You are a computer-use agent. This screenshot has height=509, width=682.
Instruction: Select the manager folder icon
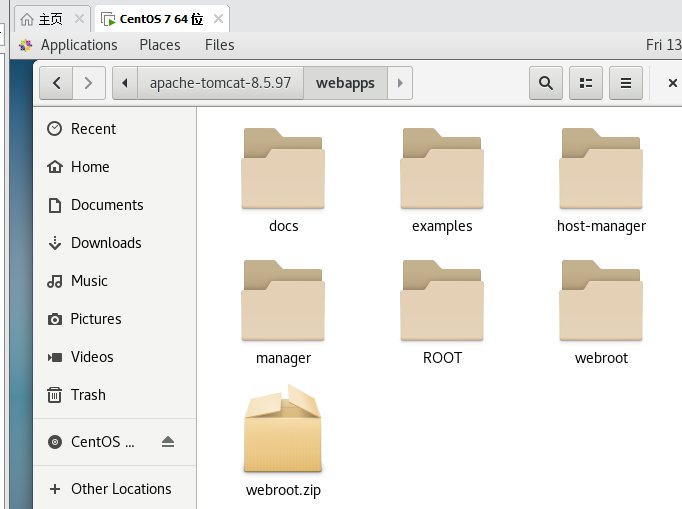[283, 300]
